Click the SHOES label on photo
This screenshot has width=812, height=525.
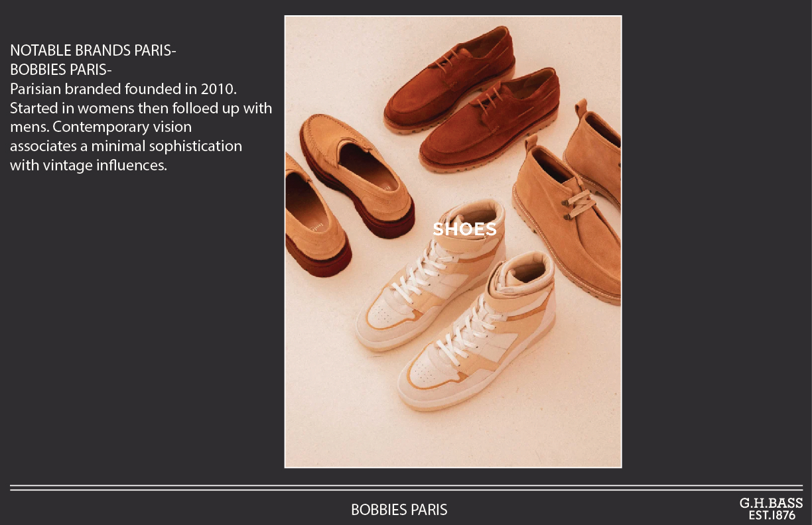464,229
